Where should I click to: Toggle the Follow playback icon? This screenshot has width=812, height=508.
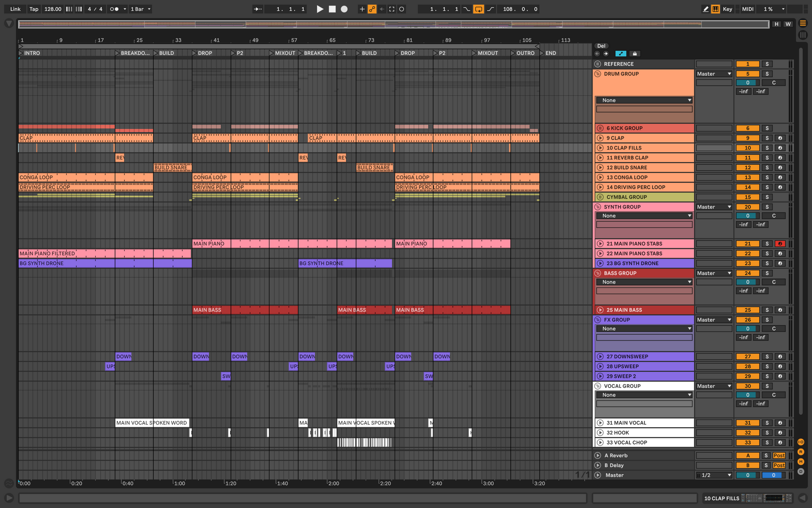click(258, 9)
